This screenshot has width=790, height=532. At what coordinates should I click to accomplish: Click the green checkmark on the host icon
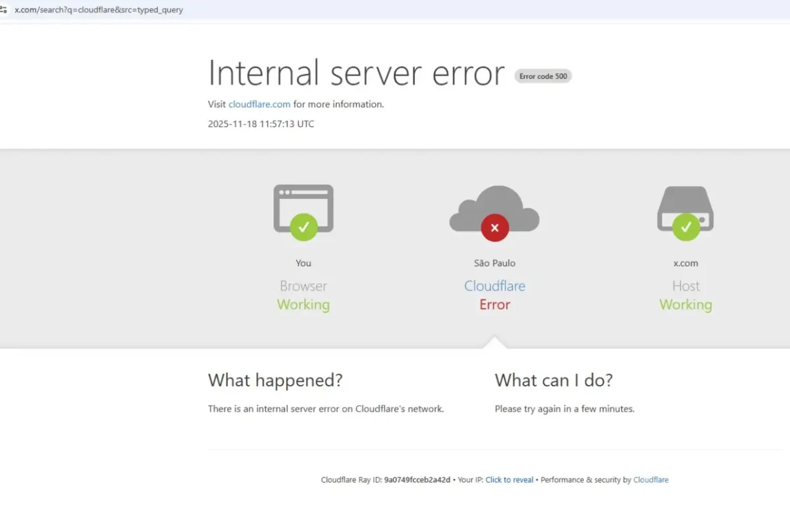click(x=686, y=227)
